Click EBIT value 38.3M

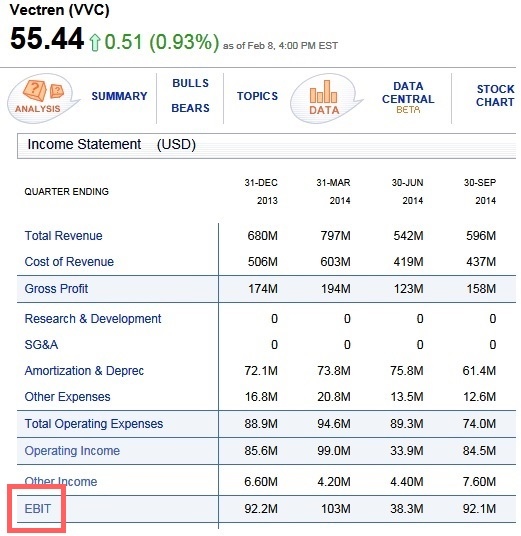(406, 509)
